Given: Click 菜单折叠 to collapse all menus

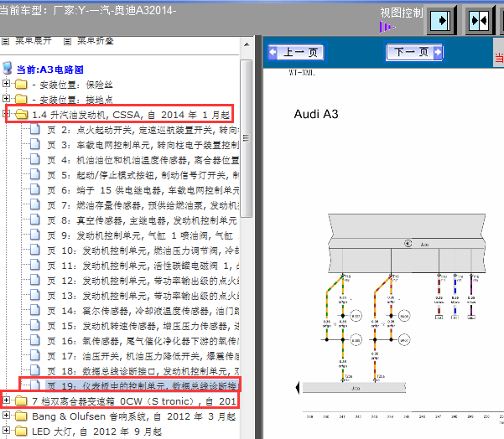Looking at the screenshot, I should (x=96, y=41).
